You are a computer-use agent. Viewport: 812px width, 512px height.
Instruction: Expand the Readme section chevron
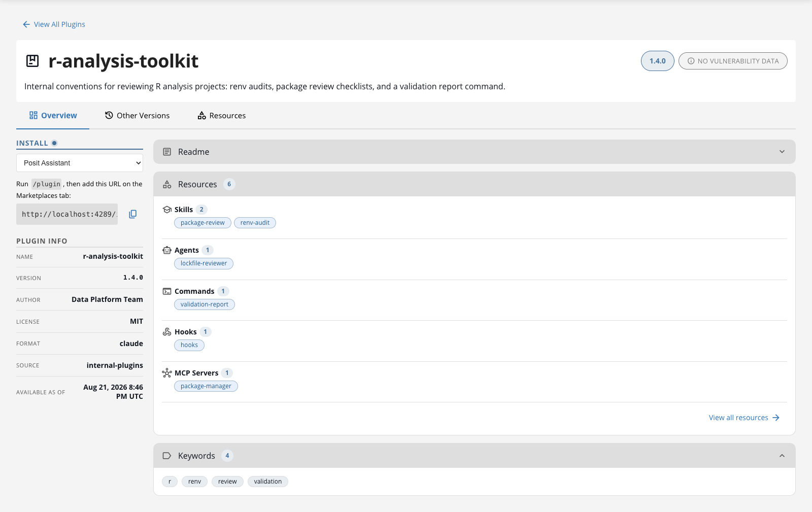(x=782, y=152)
